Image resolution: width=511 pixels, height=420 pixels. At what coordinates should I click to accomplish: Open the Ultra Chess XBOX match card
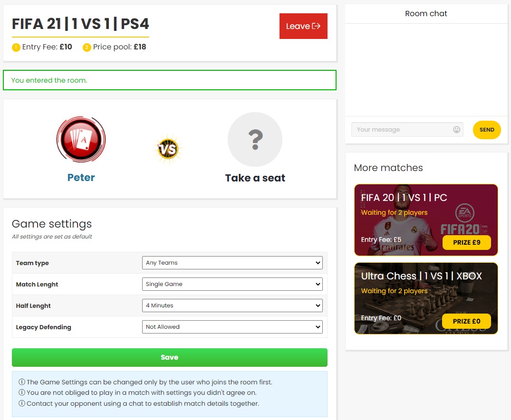coord(426,298)
